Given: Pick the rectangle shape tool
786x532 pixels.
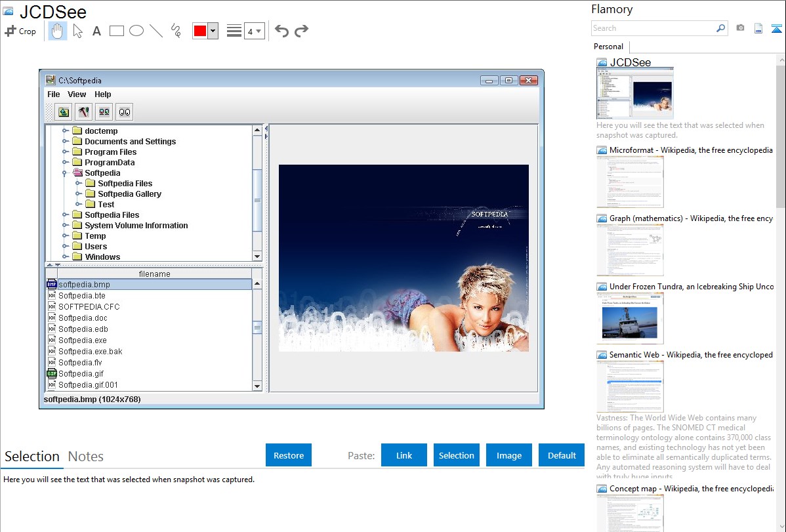Looking at the screenshot, I should 117,31.
